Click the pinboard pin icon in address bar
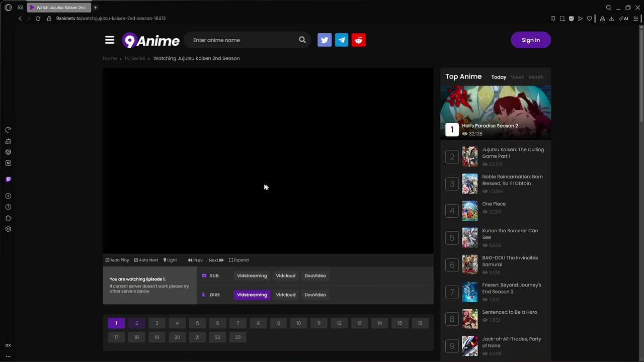644x362 pixels. (553, 19)
